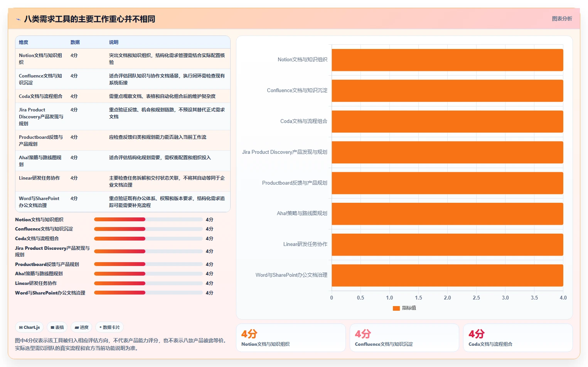Click the orange chart bar for Word与SharePoint办公文档治理
Image resolution: width=588 pixels, height=367 pixels.
(447, 275)
